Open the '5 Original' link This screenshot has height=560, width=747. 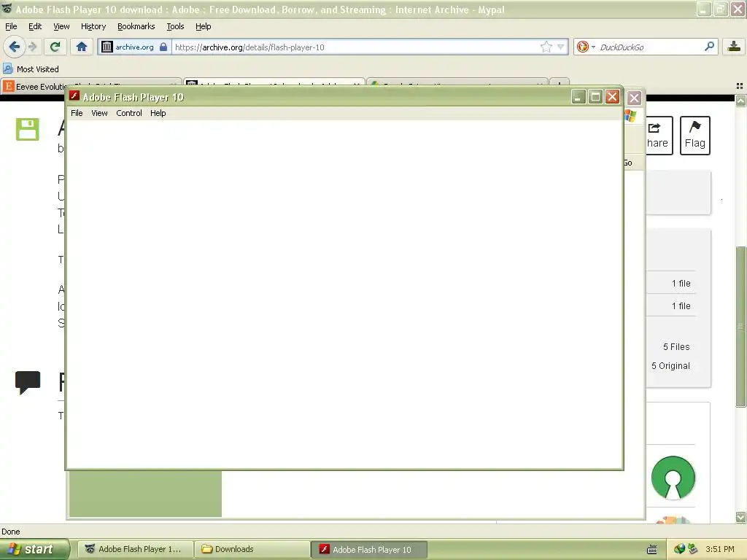(x=671, y=366)
